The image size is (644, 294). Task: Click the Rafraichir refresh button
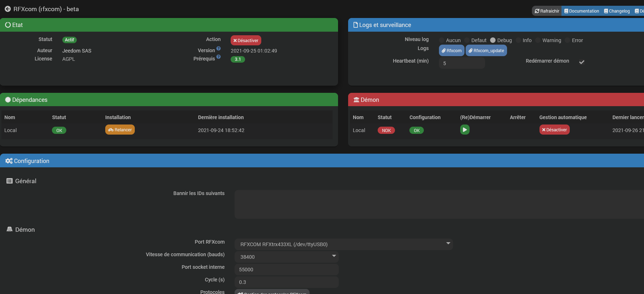pos(547,11)
